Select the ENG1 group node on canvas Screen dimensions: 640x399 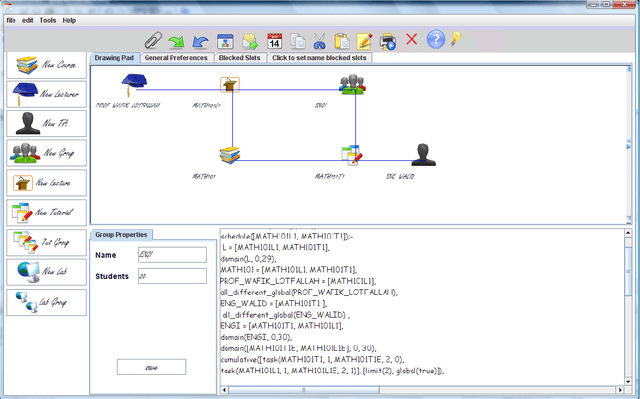coord(353,84)
